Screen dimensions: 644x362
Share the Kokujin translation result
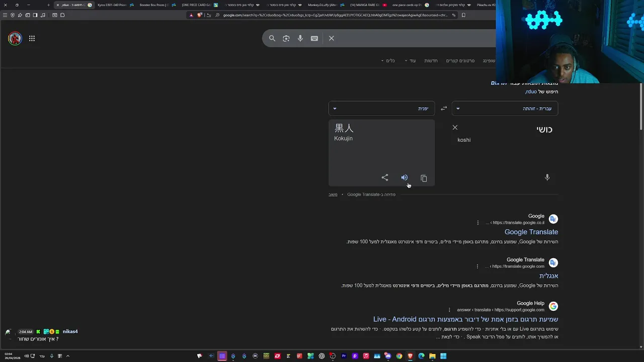(385, 177)
